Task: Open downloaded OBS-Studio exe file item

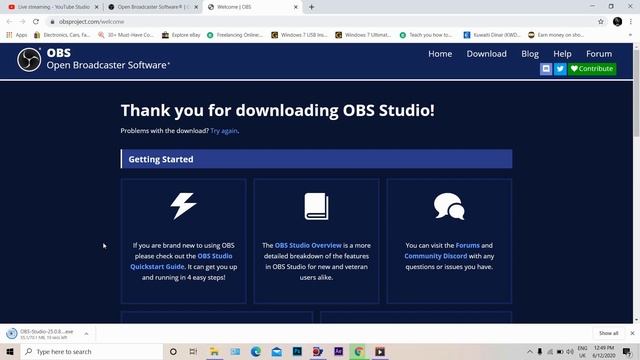Action: pyautogui.click(x=43, y=334)
